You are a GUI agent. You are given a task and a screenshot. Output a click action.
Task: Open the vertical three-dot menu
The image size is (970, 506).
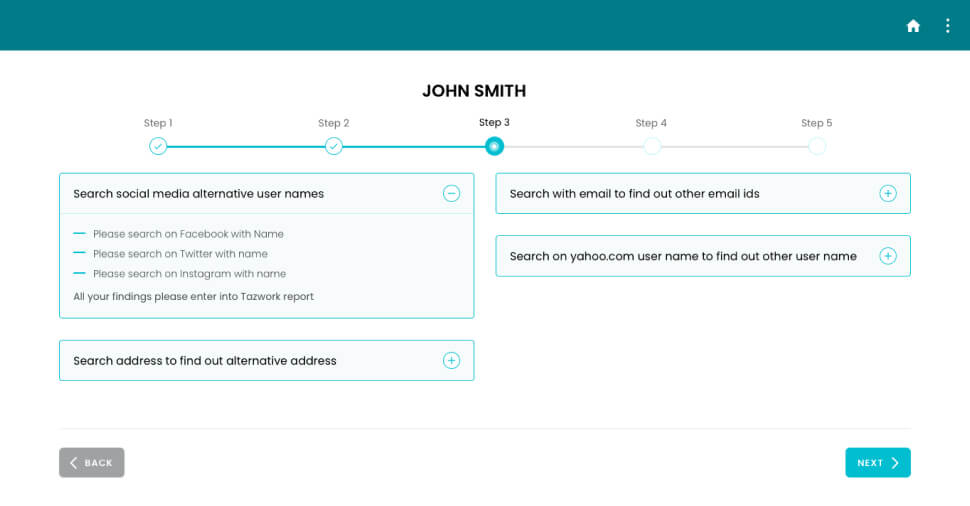click(947, 26)
